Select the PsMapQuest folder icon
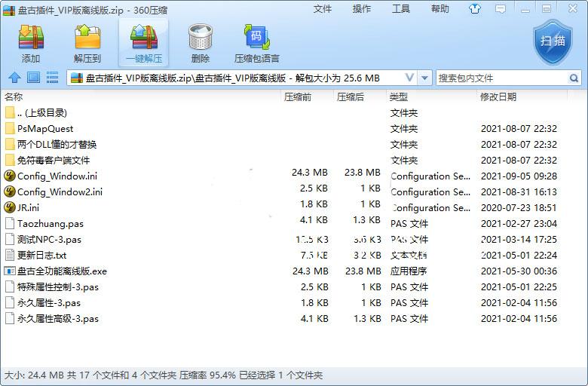This screenshot has width=588, height=386. coord(10,129)
